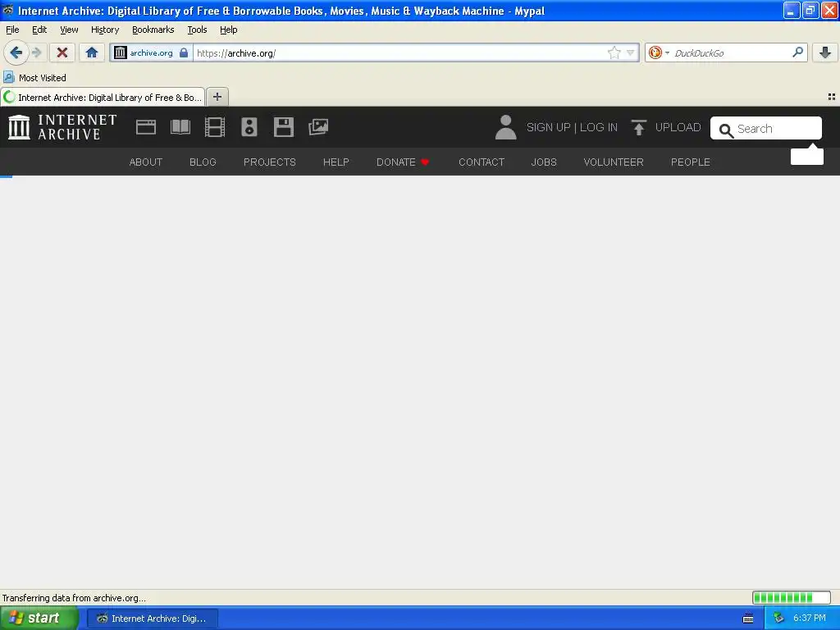Click the SIGN UP link
Image resolution: width=840 pixels, height=630 pixels.
549,127
